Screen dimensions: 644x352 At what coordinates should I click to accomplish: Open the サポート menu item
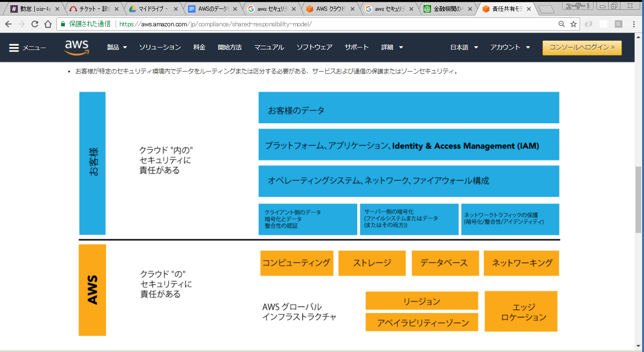pos(356,47)
